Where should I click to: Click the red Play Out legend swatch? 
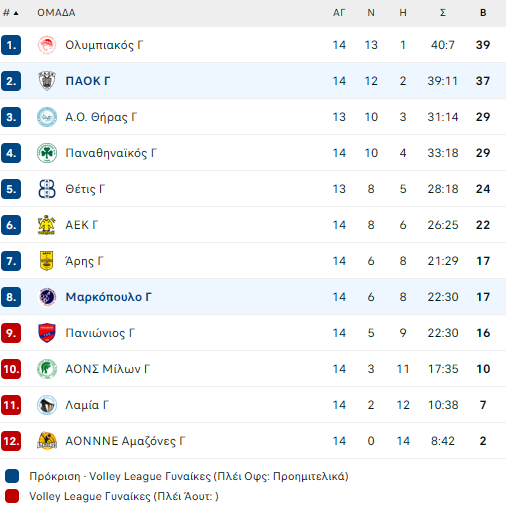click(12, 496)
